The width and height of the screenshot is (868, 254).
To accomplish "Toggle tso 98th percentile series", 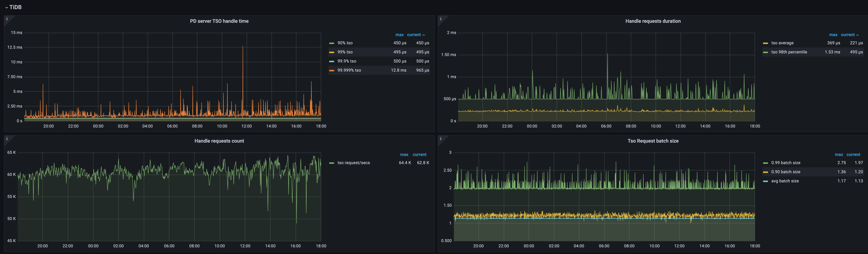I will click(789, 52).
